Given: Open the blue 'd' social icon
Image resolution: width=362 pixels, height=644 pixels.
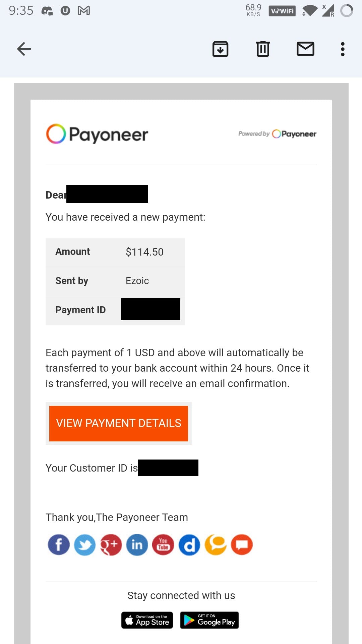Looking at the screenshot, I should click(189, 545).
